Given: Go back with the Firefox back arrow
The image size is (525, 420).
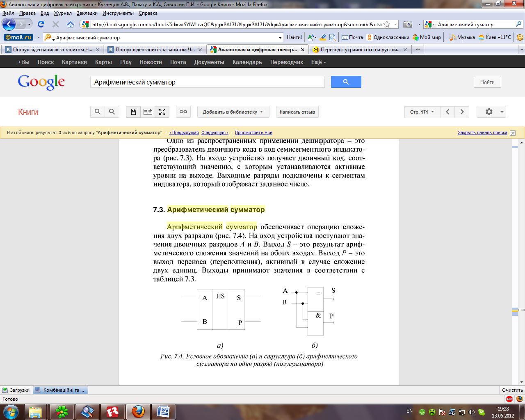Looking at the screenshot, I should (9, 24).
